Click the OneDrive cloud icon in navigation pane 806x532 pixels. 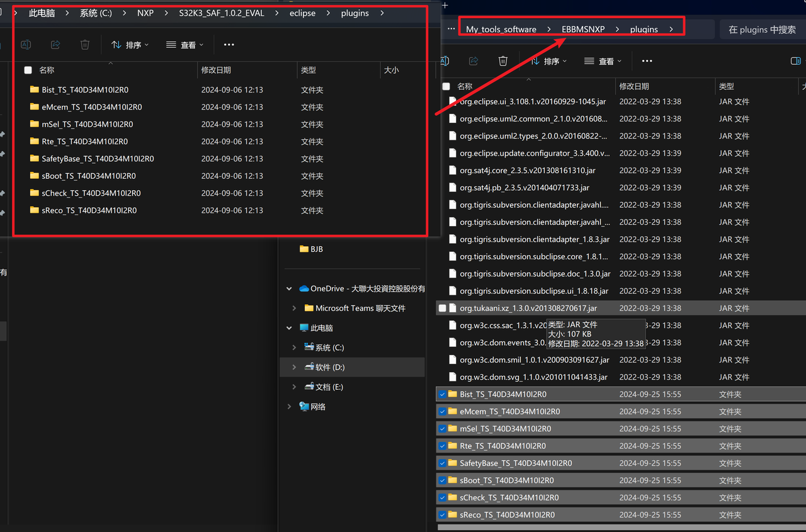pyautogui.click(x=304, y=288)
